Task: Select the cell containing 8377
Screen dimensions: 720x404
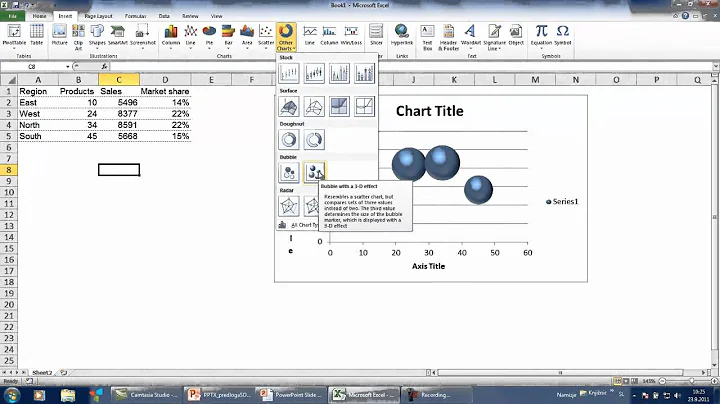Action: click(119, 114)
